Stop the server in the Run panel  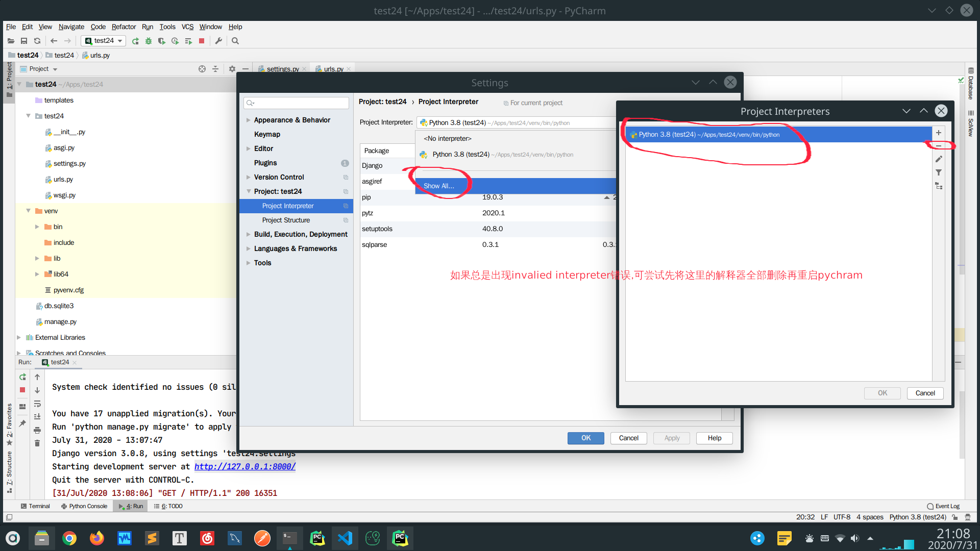click(x=22, y=390)
